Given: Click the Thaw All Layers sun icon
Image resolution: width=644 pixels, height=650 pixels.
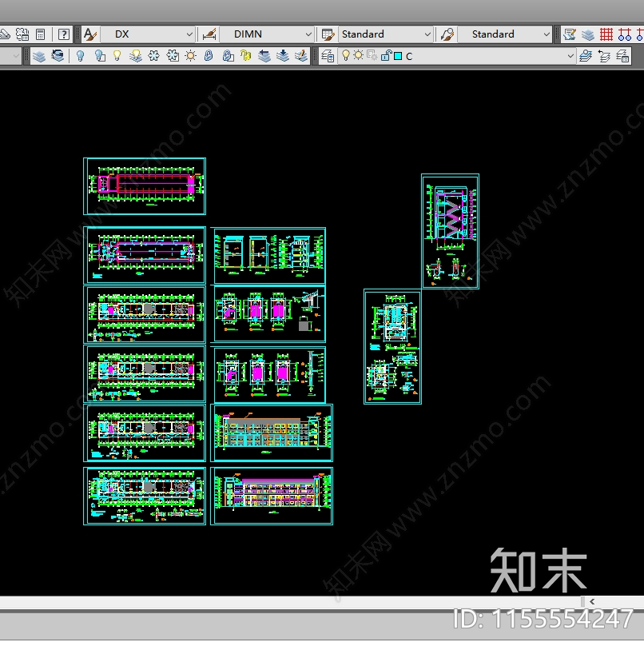Looking at the screenshot, I should pyautogui.click(x=191, y=56).
